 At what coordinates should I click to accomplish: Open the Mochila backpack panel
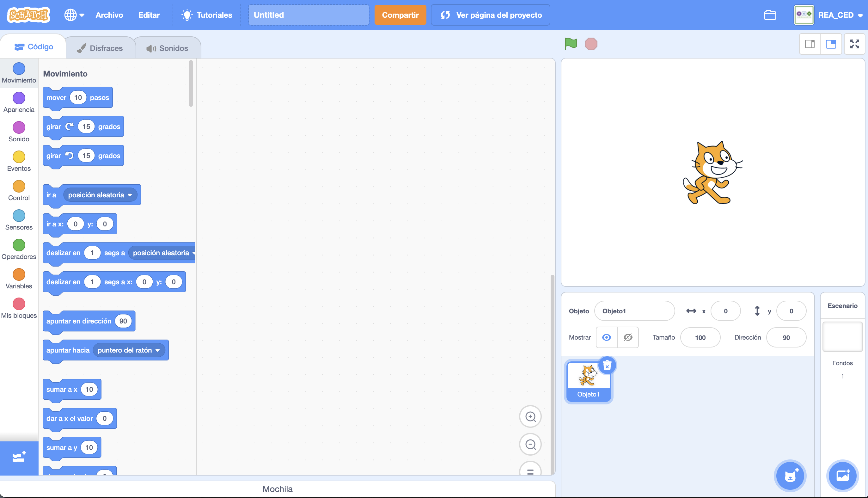point(277,489)
